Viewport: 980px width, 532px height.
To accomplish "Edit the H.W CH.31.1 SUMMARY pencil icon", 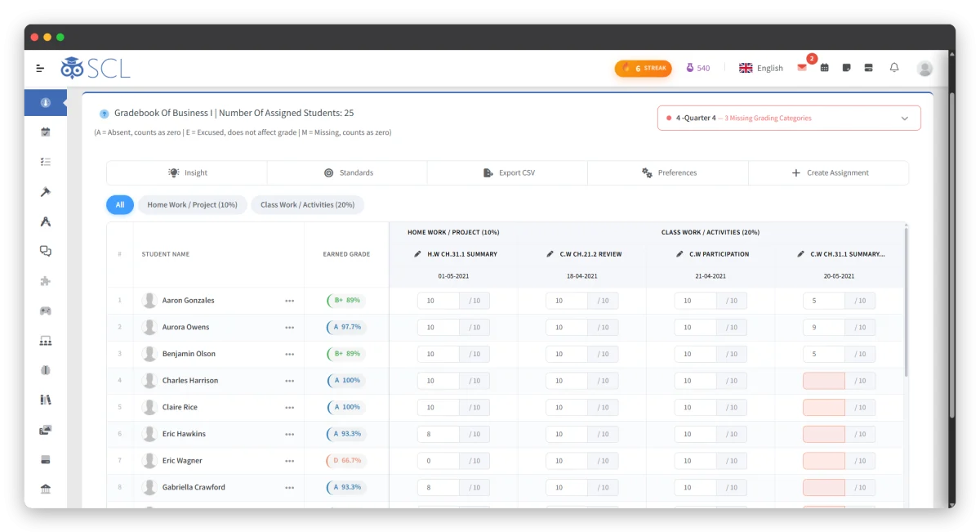I will coord(418,254).
